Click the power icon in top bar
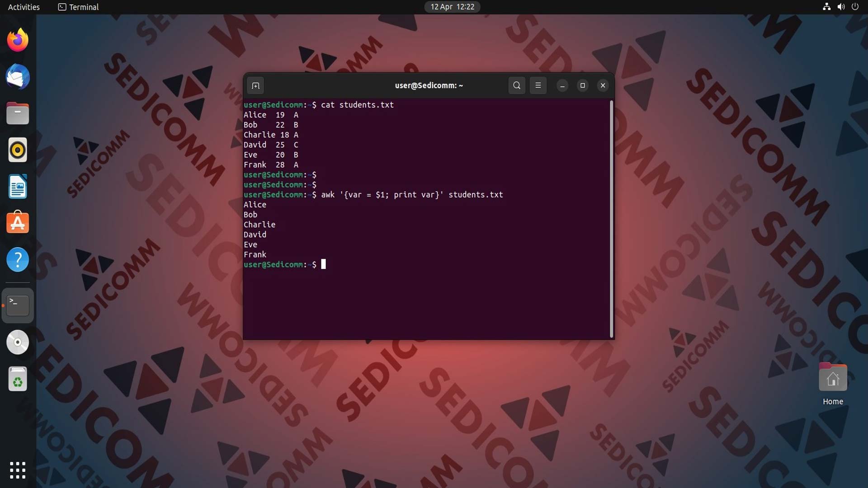Screen dimensions: 868x488 click(x=855, y=7)
